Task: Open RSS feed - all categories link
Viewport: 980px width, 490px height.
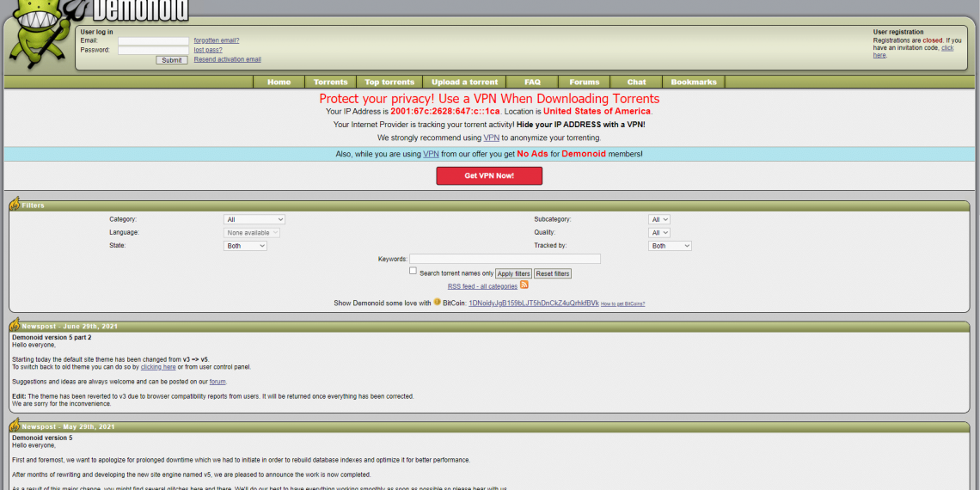Action: [482, 286]
